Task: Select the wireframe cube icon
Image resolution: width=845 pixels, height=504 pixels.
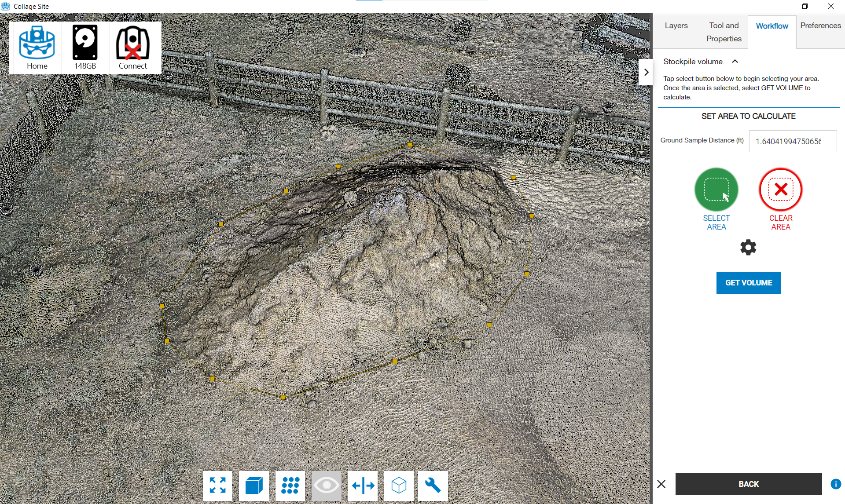Action: point(399,486)
